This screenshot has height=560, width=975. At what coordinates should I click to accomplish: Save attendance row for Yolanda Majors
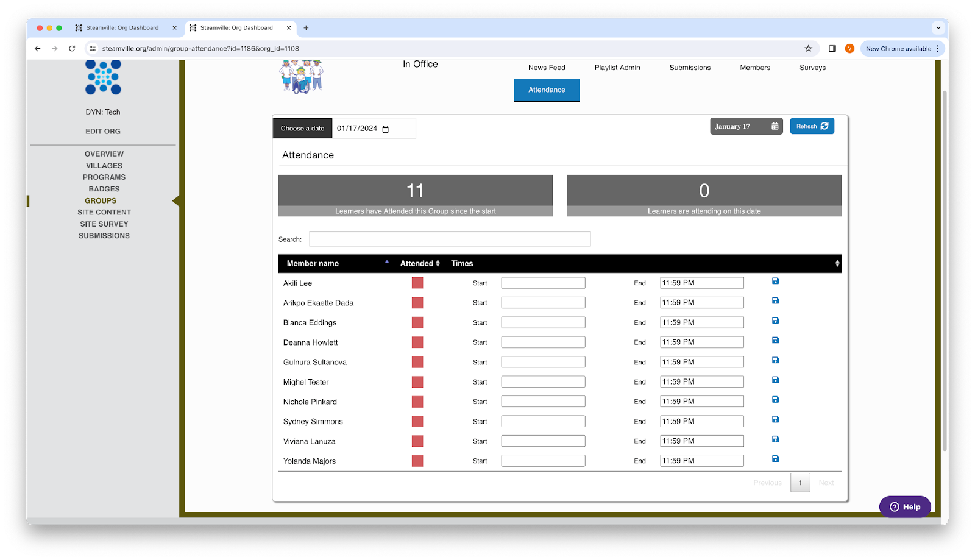775,459
